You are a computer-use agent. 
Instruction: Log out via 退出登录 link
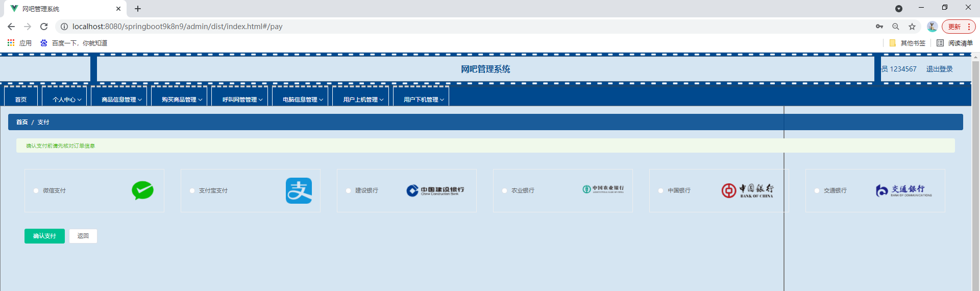click(x=939, y=69)
